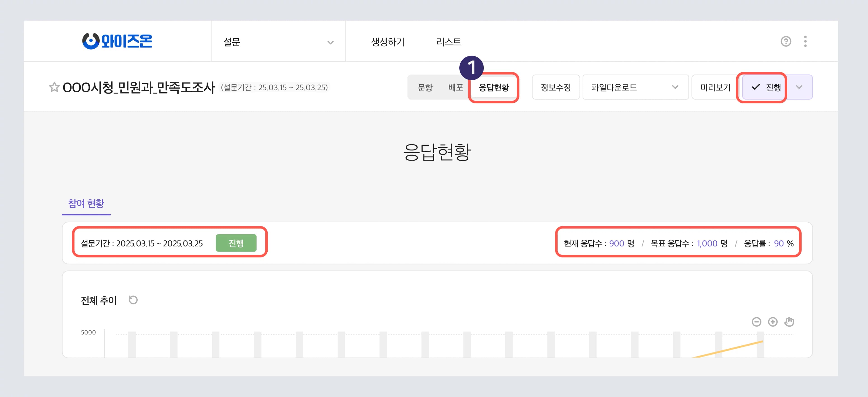Switch to the 문항 tab
This screenshot has width=868, height=397.
pos(425,87)
